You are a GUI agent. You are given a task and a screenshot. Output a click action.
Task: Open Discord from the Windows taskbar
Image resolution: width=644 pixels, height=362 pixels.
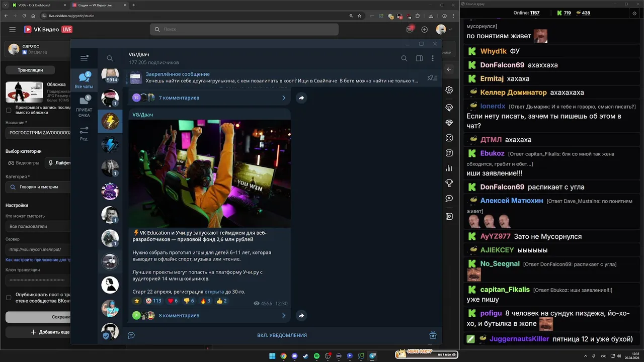(x=295, y=356)
